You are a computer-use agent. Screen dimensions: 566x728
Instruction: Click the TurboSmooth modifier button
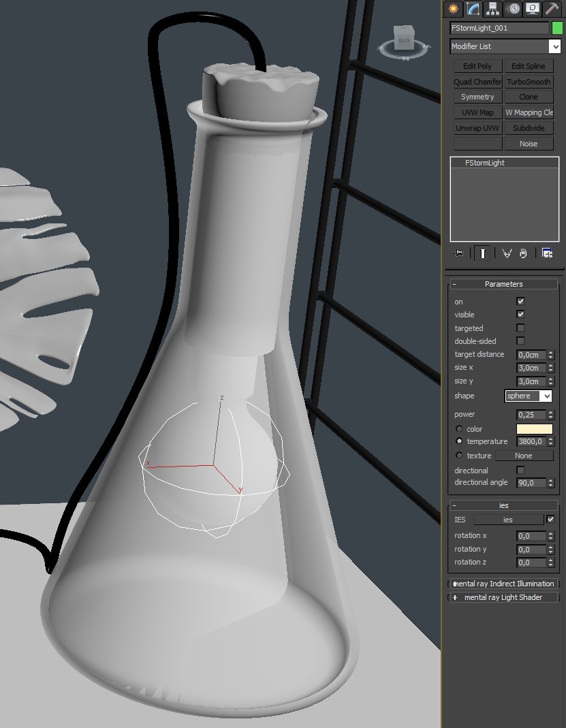coord(528,82)
